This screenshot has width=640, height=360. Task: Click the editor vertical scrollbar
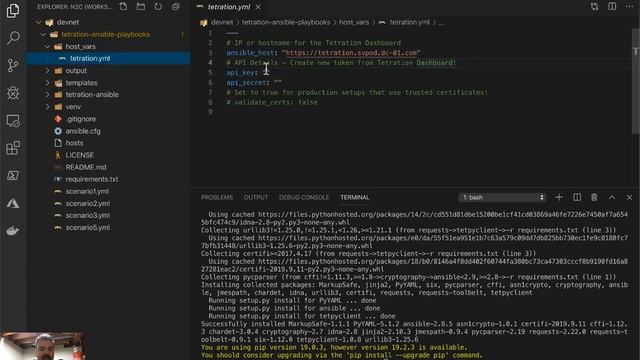coord(636,82)
